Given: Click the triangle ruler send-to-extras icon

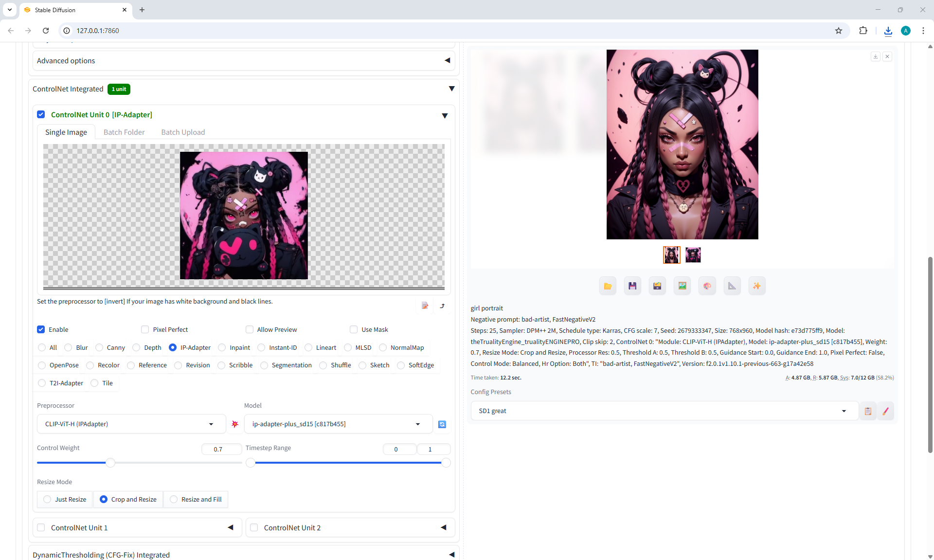Looking at the screenshot, I should [732, 286].
